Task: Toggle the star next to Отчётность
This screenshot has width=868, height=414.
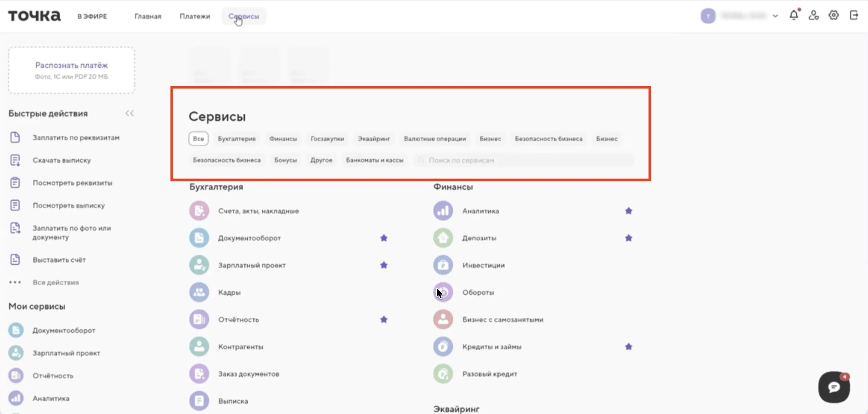Action: click(384, 319)
